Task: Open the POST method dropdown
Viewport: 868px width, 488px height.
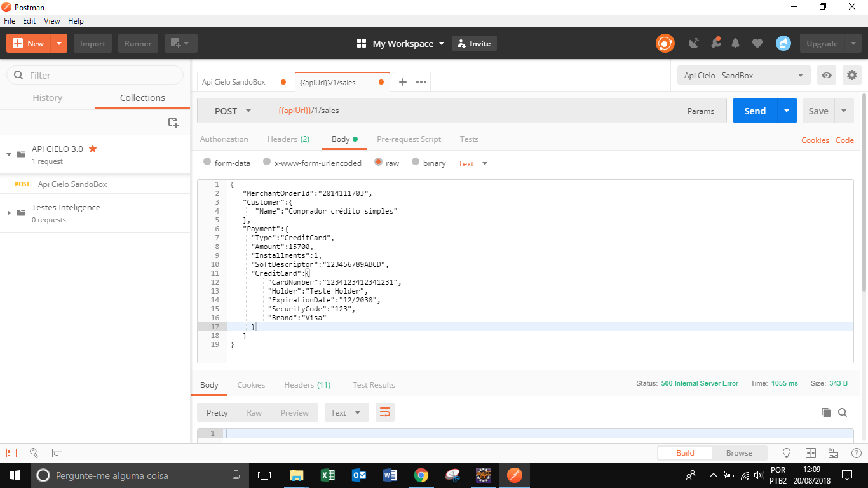Action: click(x=234, y=111)
